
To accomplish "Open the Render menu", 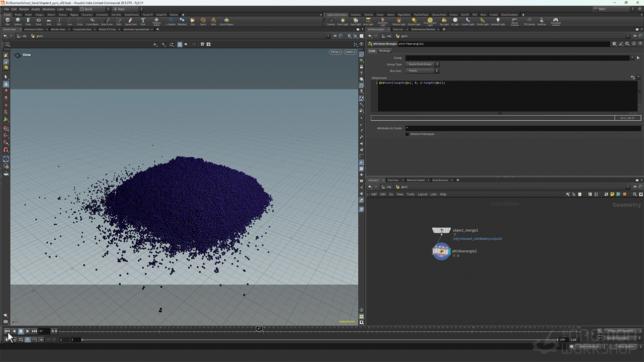I will pyautogui.click(x=24, y=9).
